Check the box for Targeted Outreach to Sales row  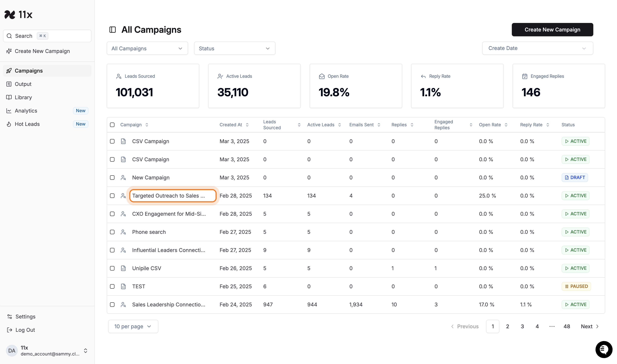[x=112, y=196]
